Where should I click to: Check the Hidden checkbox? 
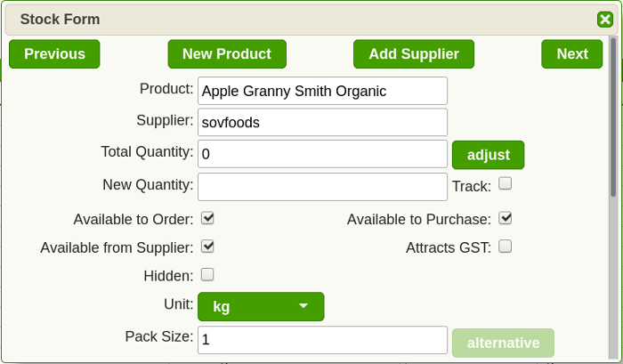207,275
